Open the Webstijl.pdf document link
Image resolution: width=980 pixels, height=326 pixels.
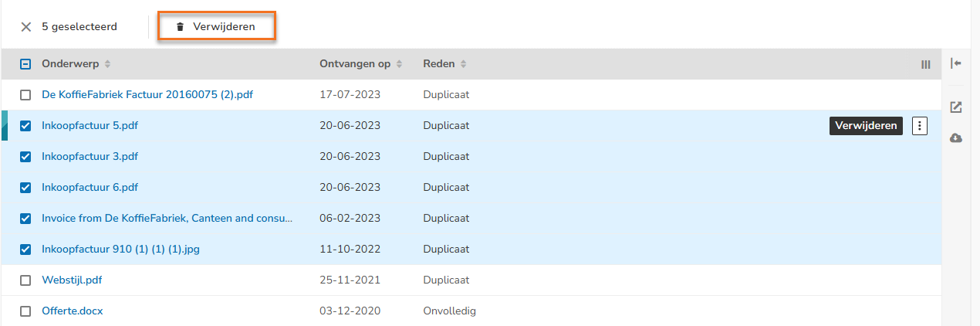coord(72,280)
